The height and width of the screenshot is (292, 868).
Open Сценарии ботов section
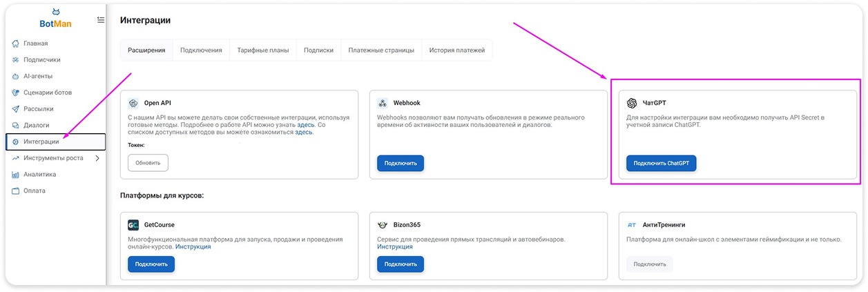pyautogui.click(x=47, y=93)
